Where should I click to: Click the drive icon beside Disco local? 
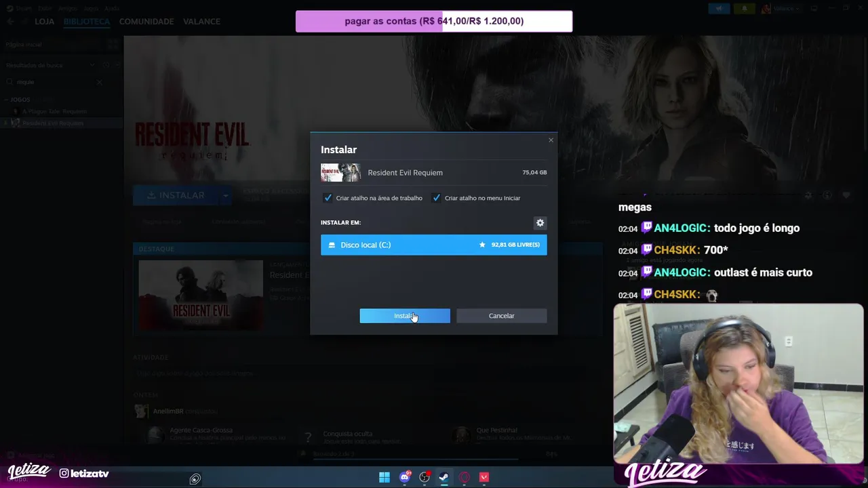[x=332, y=245]
